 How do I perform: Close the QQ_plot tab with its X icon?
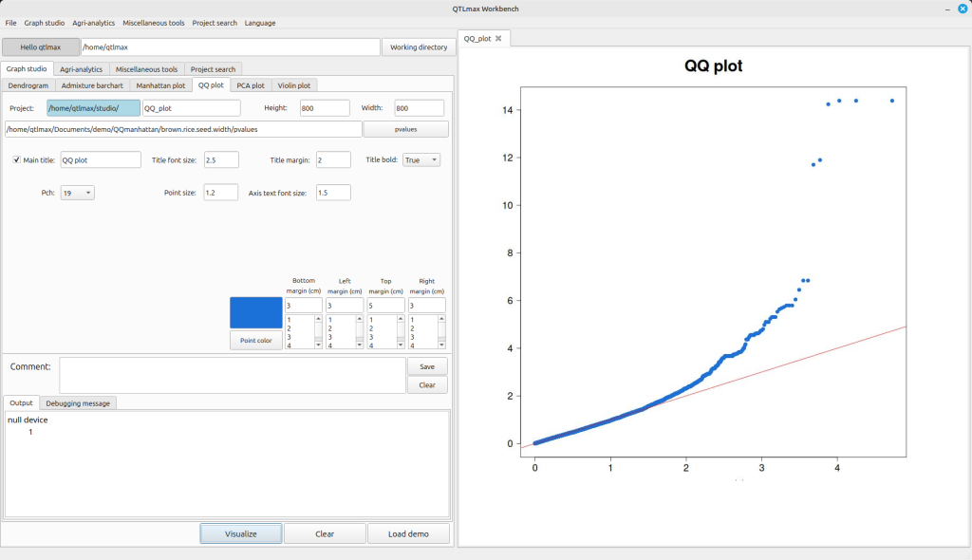coord(498,39)
